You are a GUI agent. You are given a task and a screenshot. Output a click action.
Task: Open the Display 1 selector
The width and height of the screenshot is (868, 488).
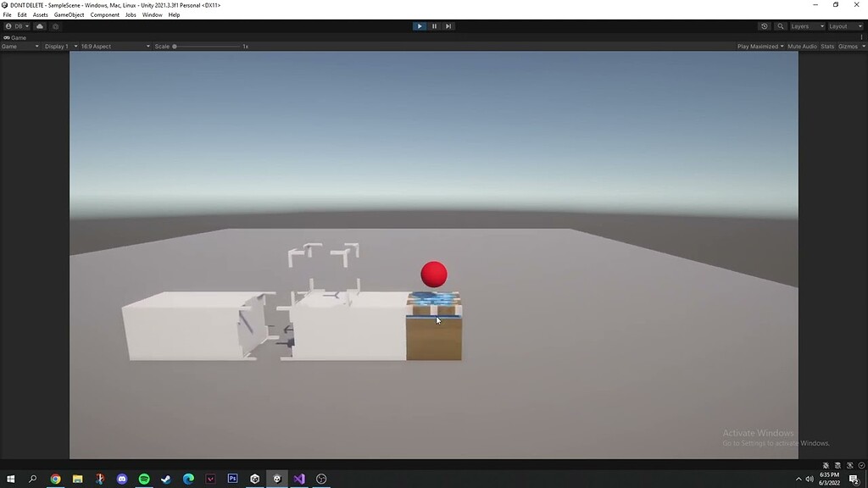click(58, 46)
